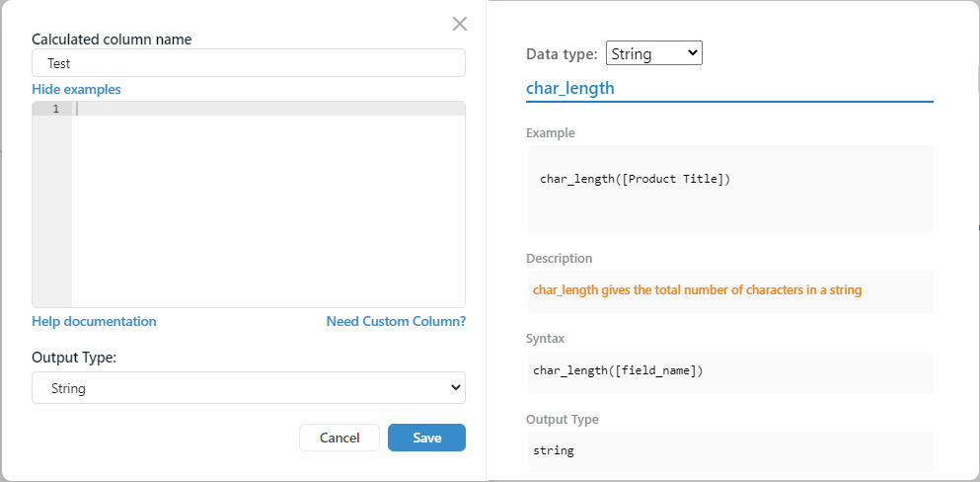980x482 pixels.
Task: Click the Need Custom Column? link
Action: 396,321
